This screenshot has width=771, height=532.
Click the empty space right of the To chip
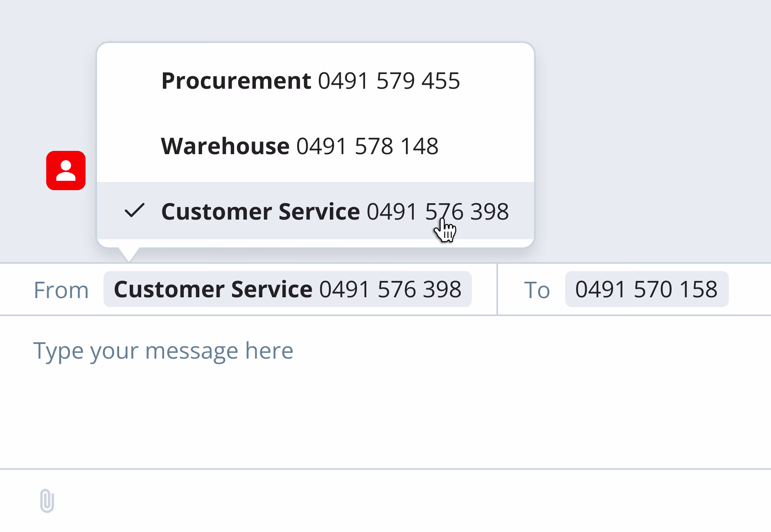point(750,289)
